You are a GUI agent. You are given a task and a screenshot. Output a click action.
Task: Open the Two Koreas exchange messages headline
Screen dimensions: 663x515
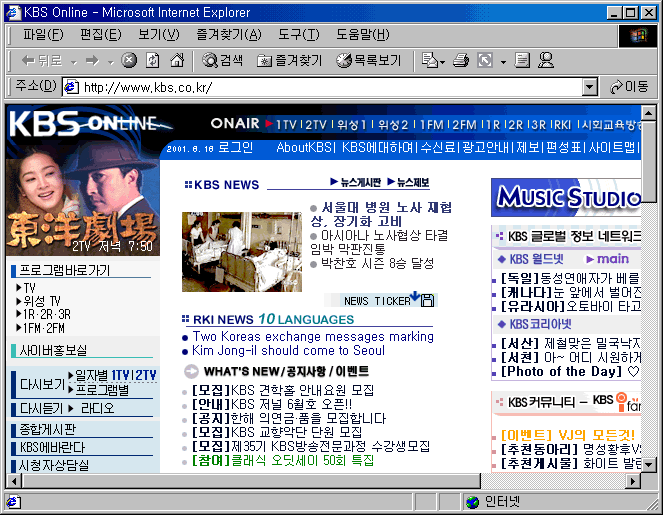(313, 337)
